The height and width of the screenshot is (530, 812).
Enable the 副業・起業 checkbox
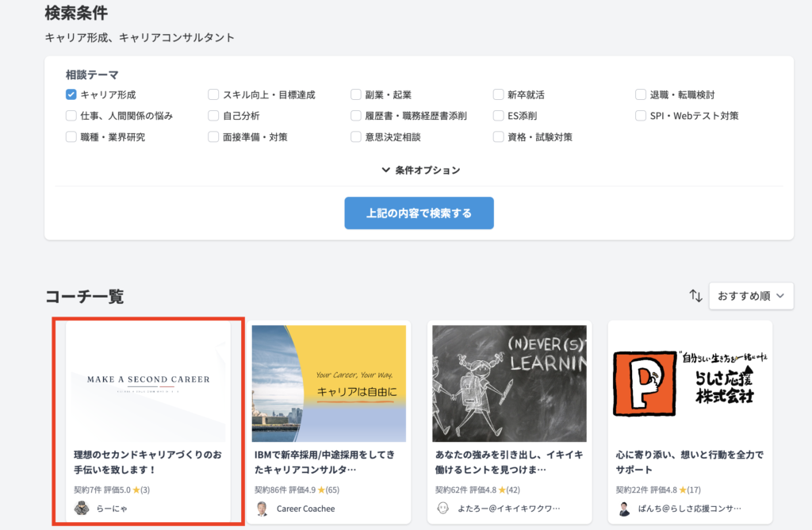tap(357, 94)
